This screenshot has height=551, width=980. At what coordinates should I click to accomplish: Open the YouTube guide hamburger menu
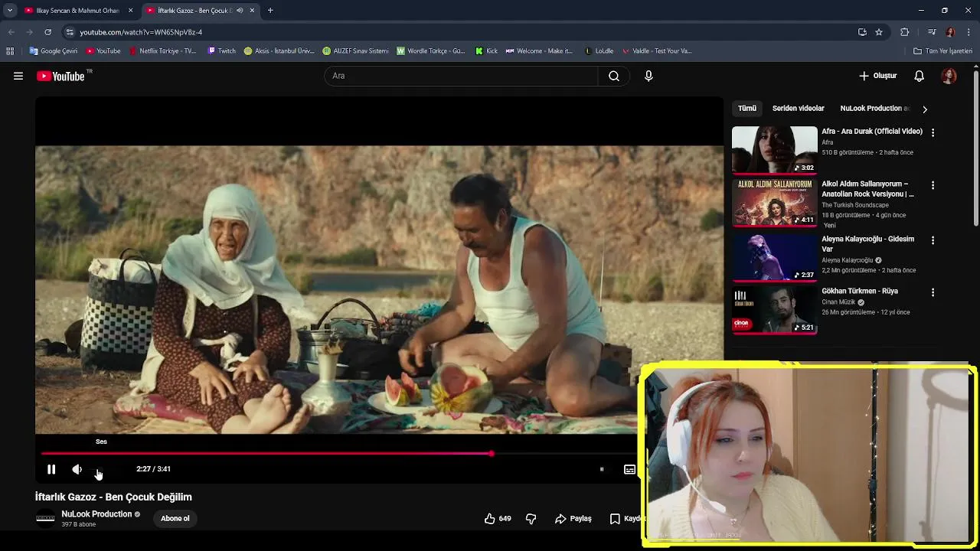click(18, 76)
